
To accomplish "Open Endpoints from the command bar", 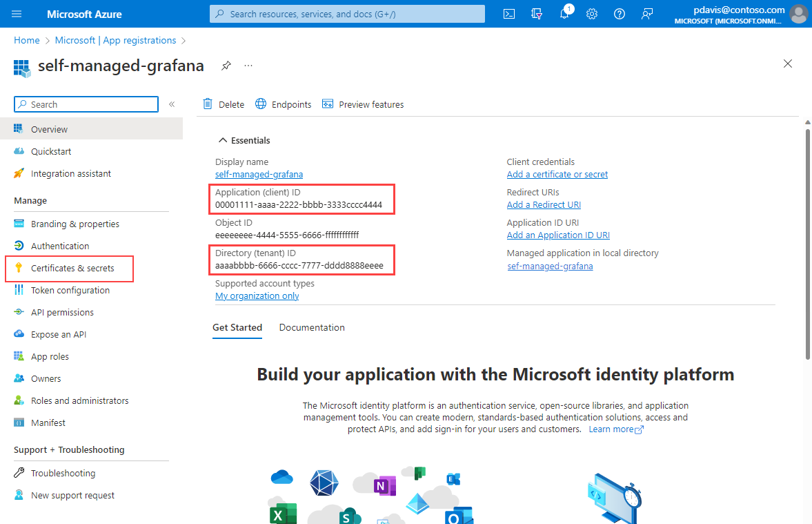I will 284,104.
